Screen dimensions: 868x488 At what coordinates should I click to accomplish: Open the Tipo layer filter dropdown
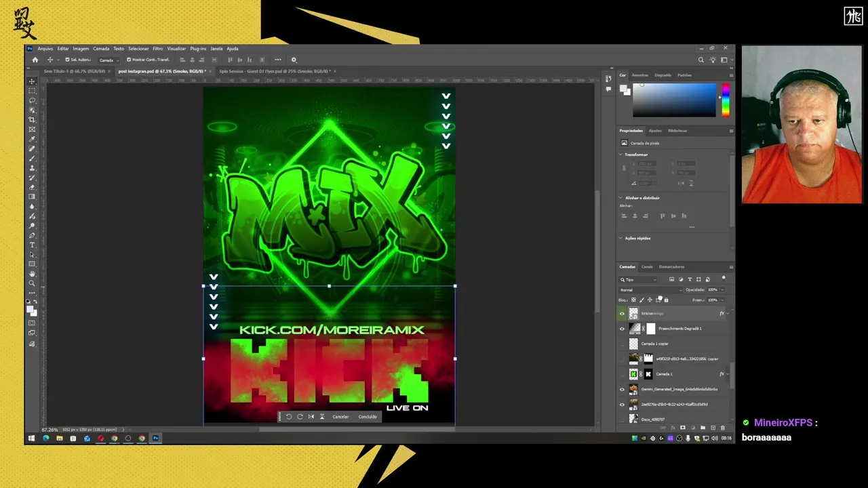coord(638,280)
